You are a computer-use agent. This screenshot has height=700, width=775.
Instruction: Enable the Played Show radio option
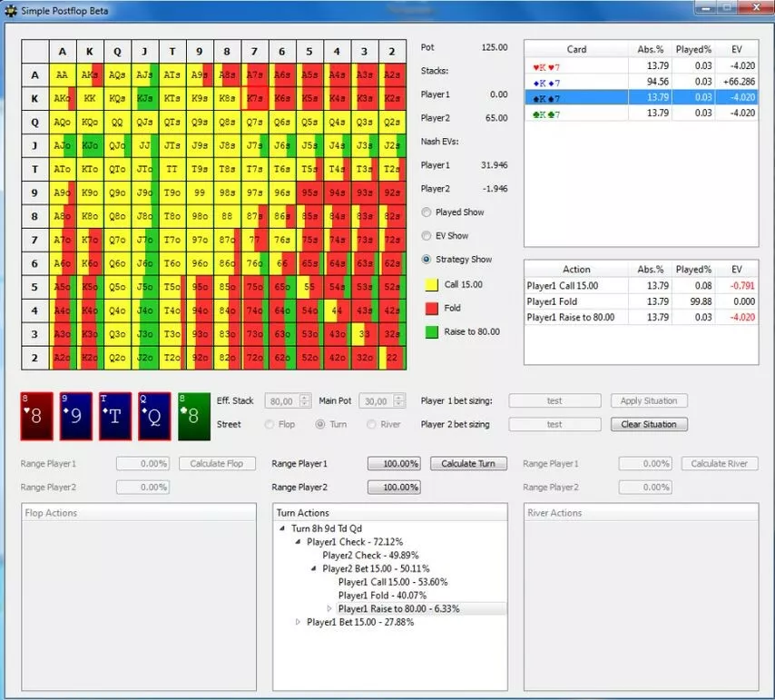pyautogui.click(x=427, y=212)
